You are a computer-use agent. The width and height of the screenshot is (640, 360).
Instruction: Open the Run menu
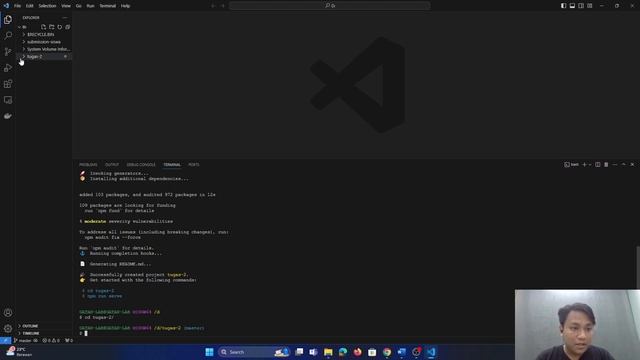point(90,6)
